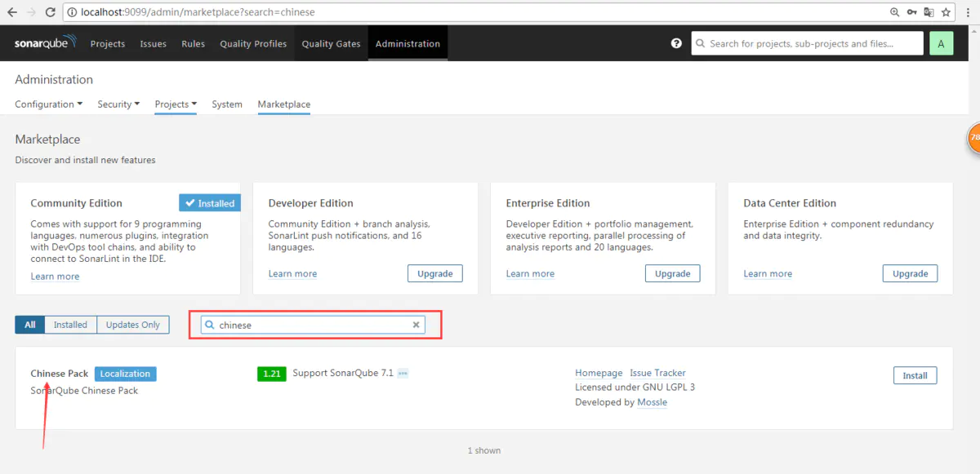Click the SonarQube logo
The width and height of the screenshot is (980, 474).
46,42
